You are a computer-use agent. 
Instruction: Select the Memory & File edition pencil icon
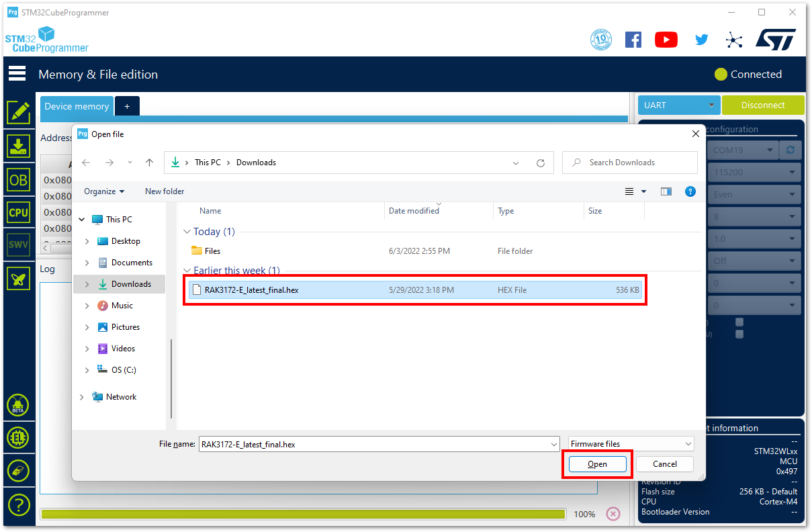(x=19, y=112)
